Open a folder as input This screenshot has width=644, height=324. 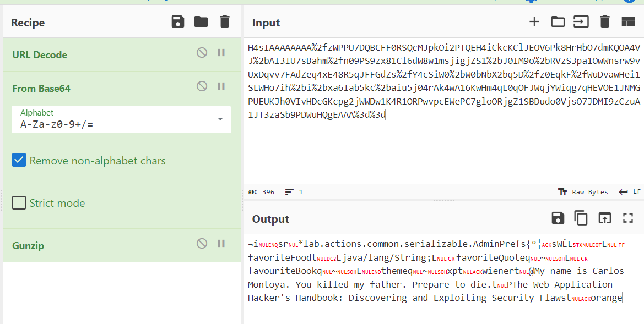coord(558,22)
